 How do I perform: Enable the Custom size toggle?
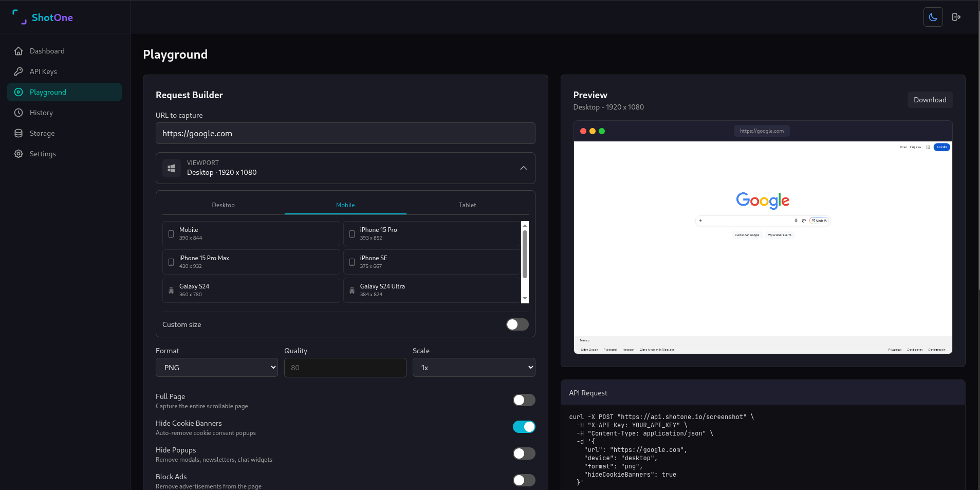coord(517,324)
